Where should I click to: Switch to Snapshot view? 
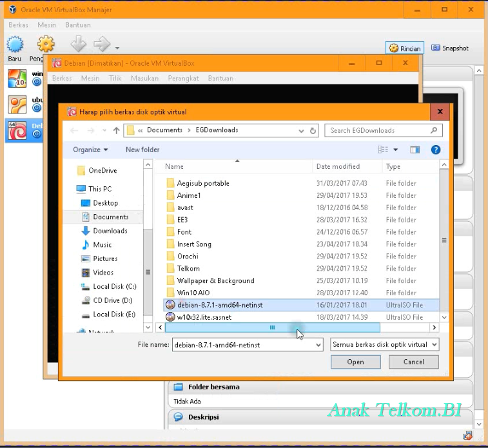tap(450, 48)
